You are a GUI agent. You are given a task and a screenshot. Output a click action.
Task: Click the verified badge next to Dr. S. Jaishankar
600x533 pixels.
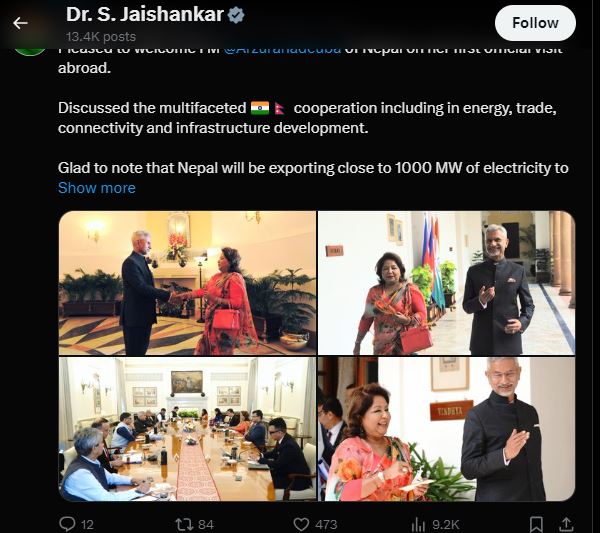click(236, 15)
